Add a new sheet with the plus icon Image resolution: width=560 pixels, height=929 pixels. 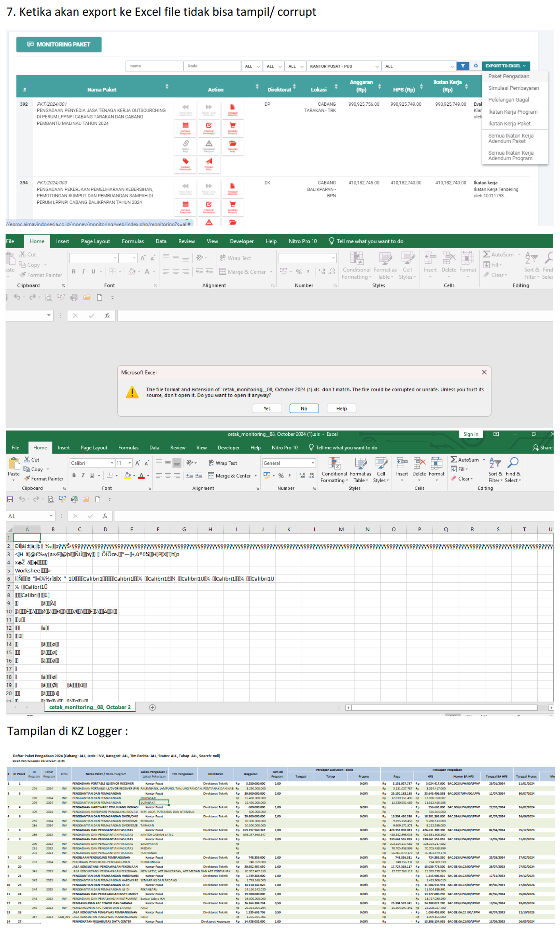tap(152, 707)
